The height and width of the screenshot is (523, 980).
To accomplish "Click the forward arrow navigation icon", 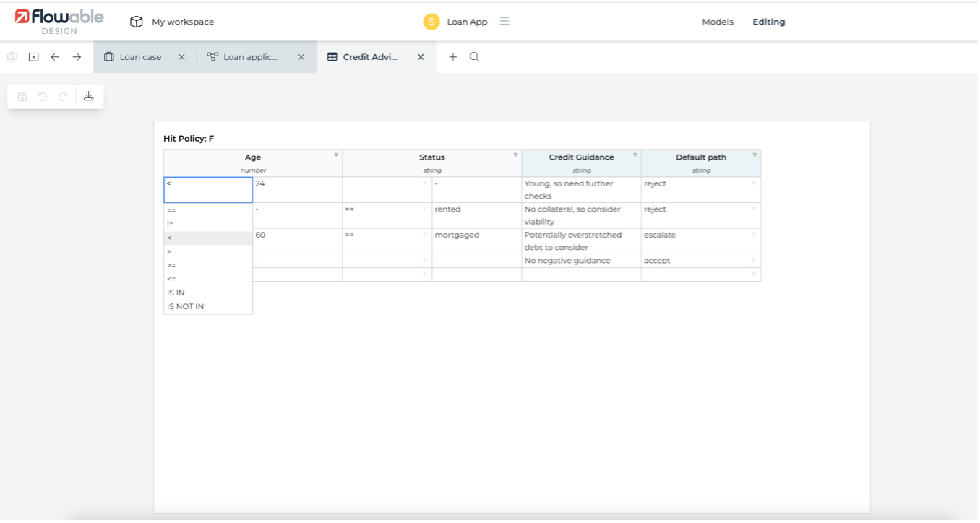I will [x=77, y=57].
